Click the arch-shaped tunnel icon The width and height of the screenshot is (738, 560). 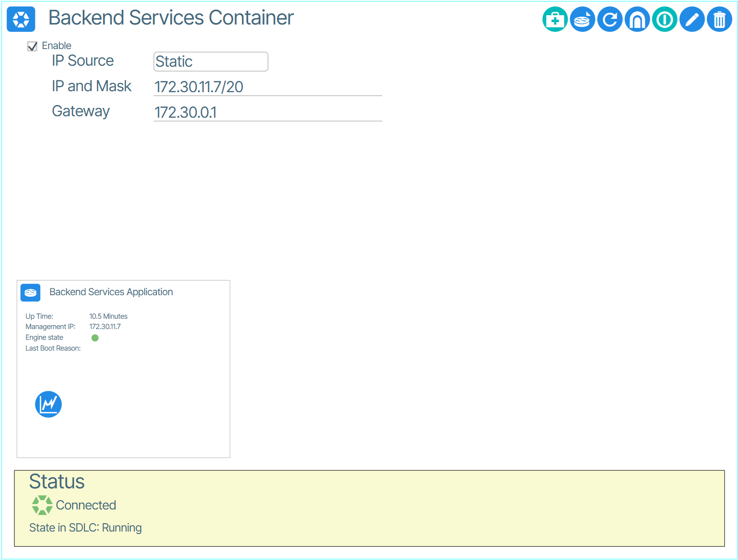tap(637, 20)
